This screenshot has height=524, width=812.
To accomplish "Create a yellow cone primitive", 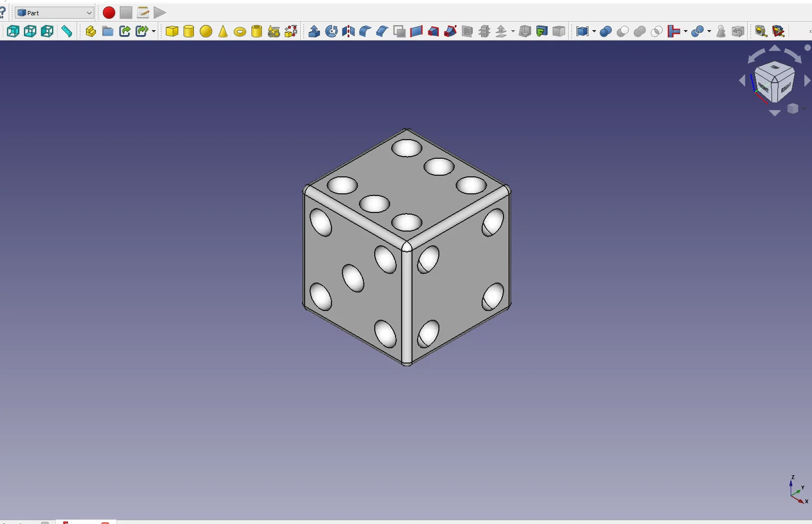I will click(x=223, y=31).
